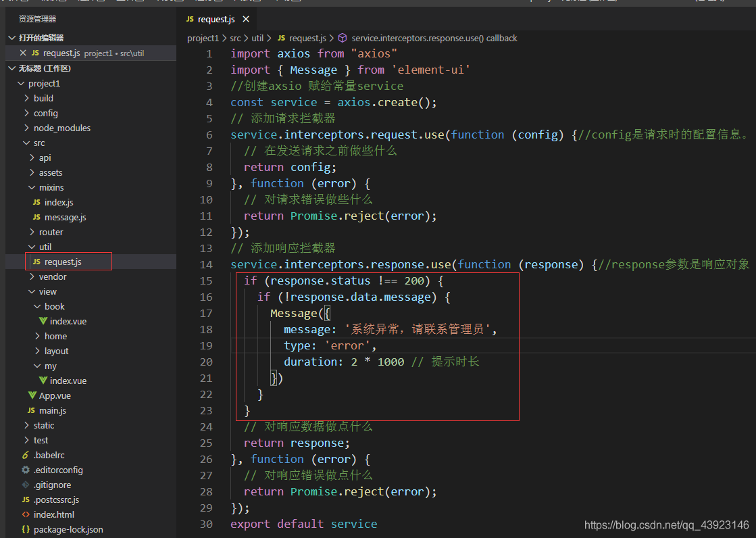756x538 pixels.
Task: Select util in the breadcrumb
Action: (x=257, y=38)
